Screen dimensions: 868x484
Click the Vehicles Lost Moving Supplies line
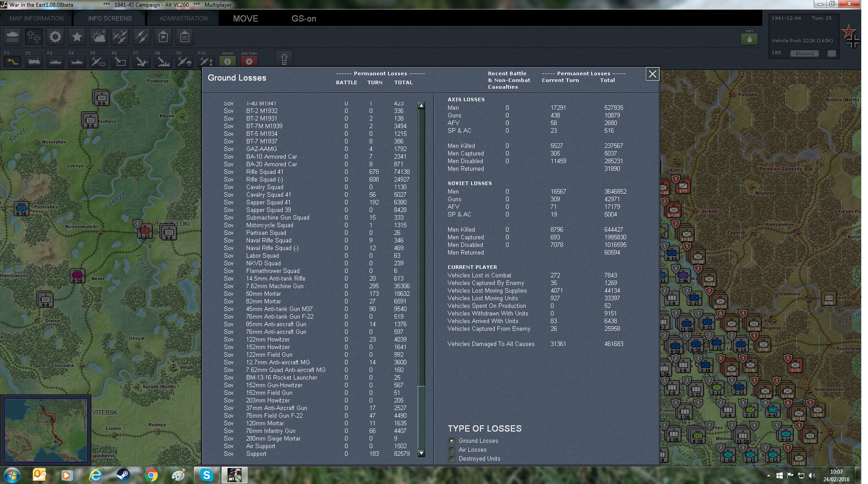[x=534, y=290]
